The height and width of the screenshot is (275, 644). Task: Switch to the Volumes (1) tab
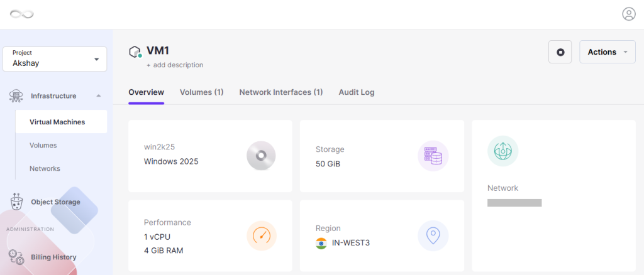pyautogui.click(x=201, y=92)
